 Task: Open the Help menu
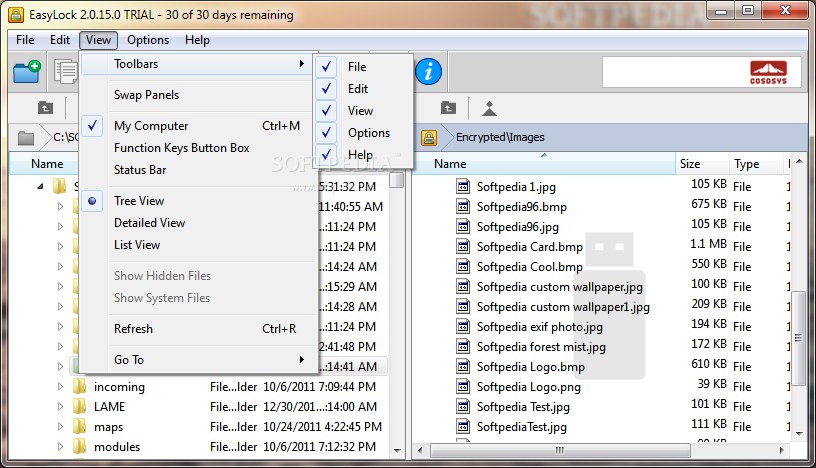tap(197, 40)
